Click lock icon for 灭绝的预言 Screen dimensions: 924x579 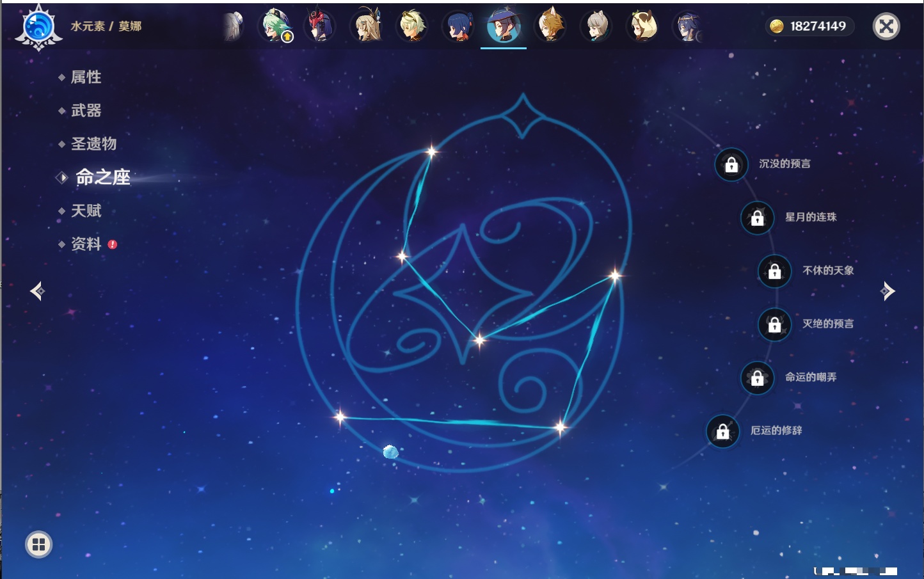775,325
